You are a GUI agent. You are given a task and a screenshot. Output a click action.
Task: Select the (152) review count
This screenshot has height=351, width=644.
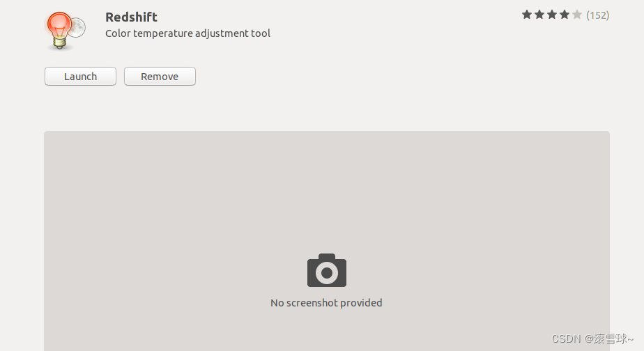597,15
